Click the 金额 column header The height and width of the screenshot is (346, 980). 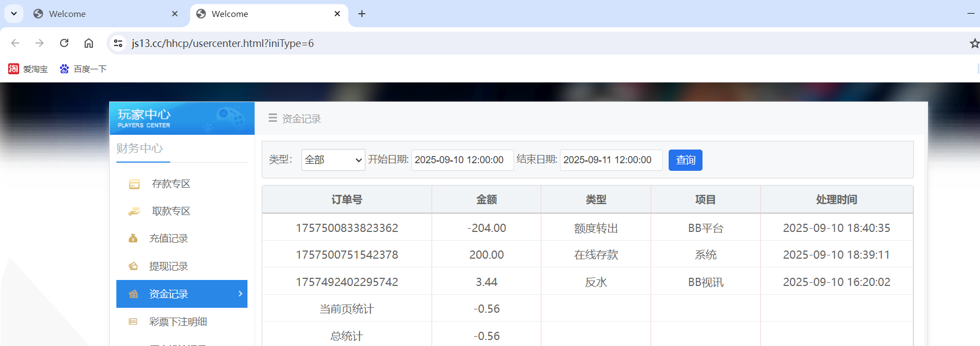[487, 200]
